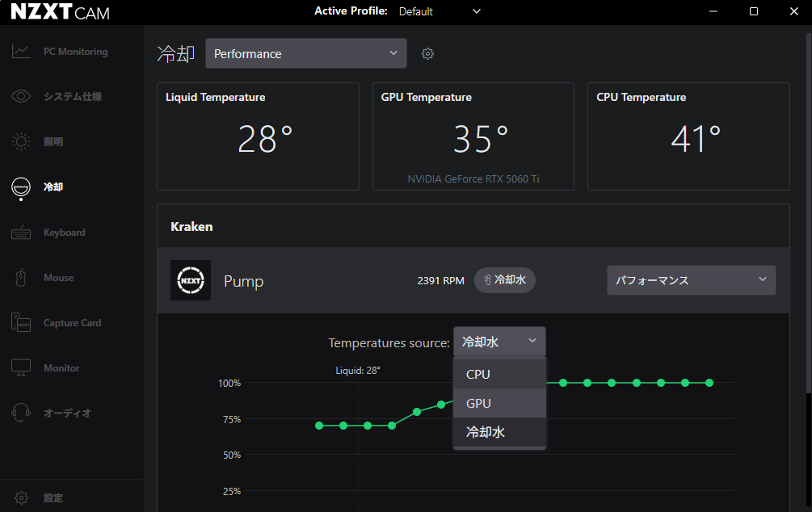Image resolution: width=812 pixels, height=512 pixels.
Task: Click the Temperatures source: label
Action: coord(389,342)
